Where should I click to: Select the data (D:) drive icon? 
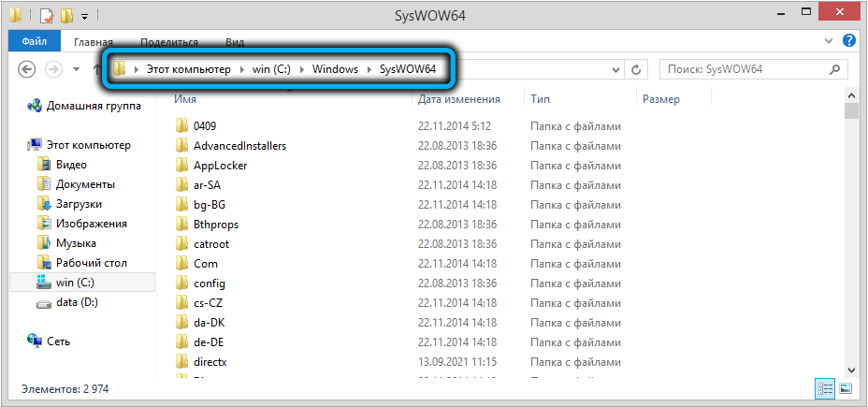[43, 303]
